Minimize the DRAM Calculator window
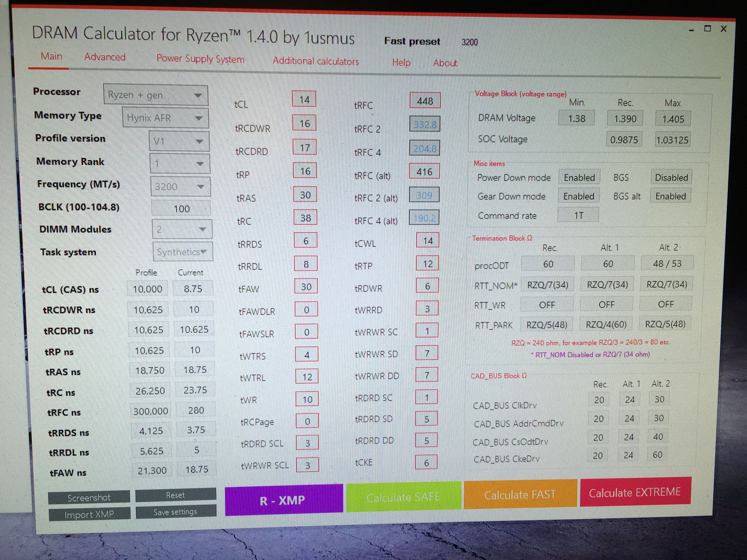The image size is (747, 560). coord(692,30)
